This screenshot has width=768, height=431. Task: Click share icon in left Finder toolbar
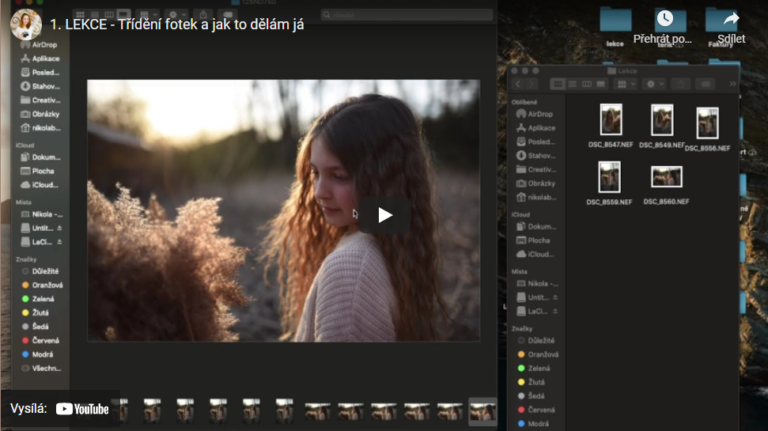(x=203, y=15)
